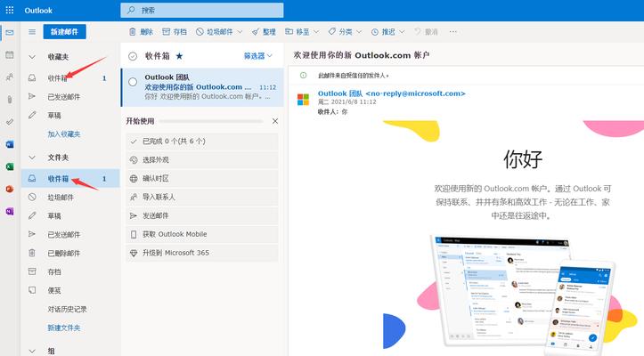The image size is (644, 356).
Task: Open the Mail icon in left rail
Action: click(10, 32)
